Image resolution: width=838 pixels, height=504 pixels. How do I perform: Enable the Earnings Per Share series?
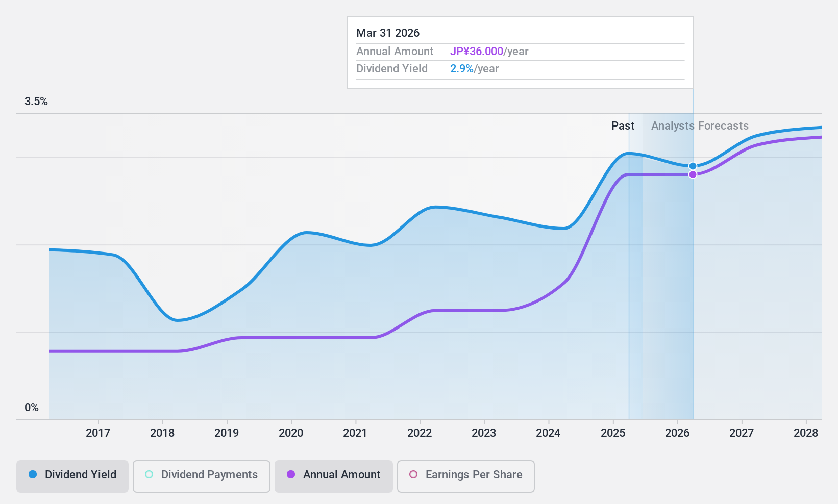[466, 476]
